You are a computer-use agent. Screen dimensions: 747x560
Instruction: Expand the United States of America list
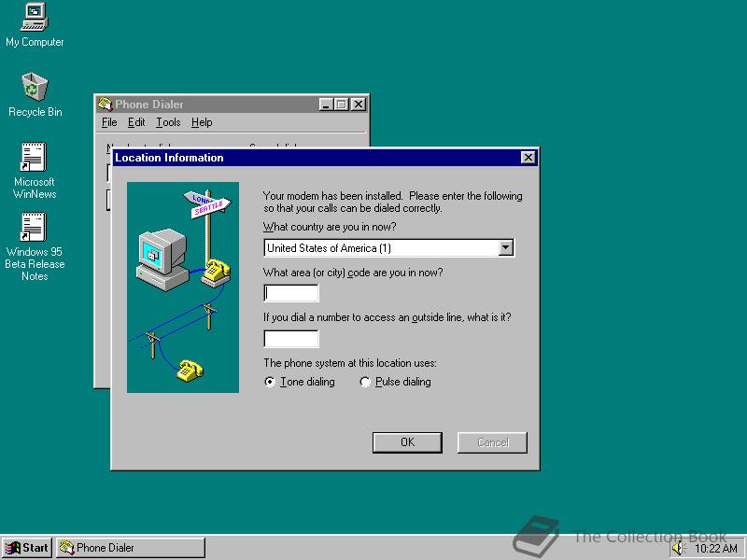(x=506, y=247)
